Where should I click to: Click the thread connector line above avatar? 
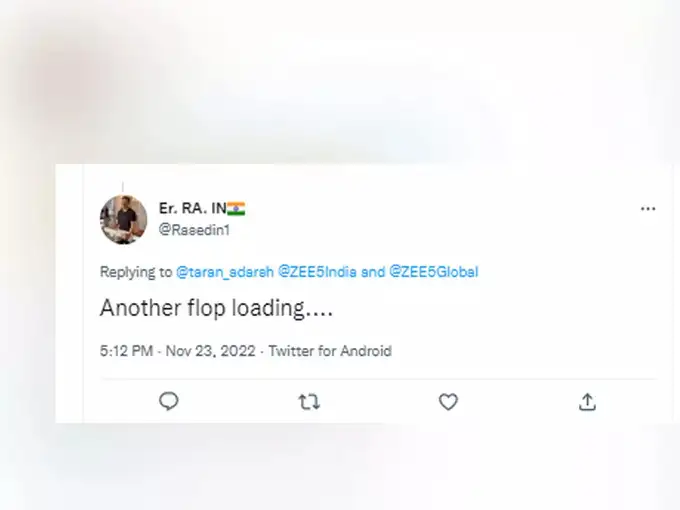pyautogui.click(x=123, y=187)
